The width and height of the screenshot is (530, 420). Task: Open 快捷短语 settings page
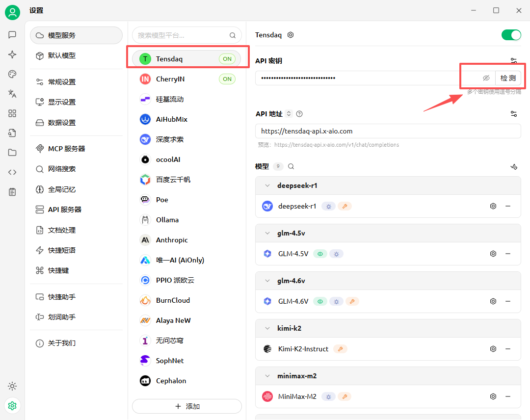[76, 250]
